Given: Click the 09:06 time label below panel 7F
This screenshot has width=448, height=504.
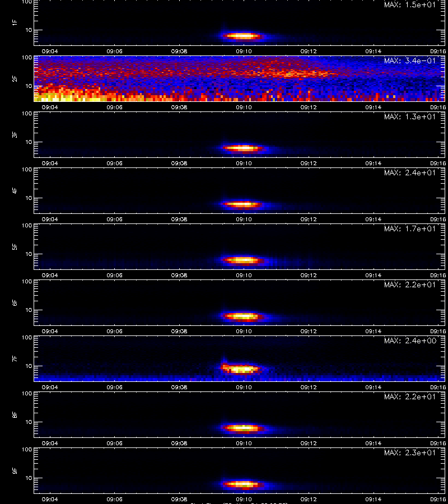Looking at the screenshot, I should 114,388.
